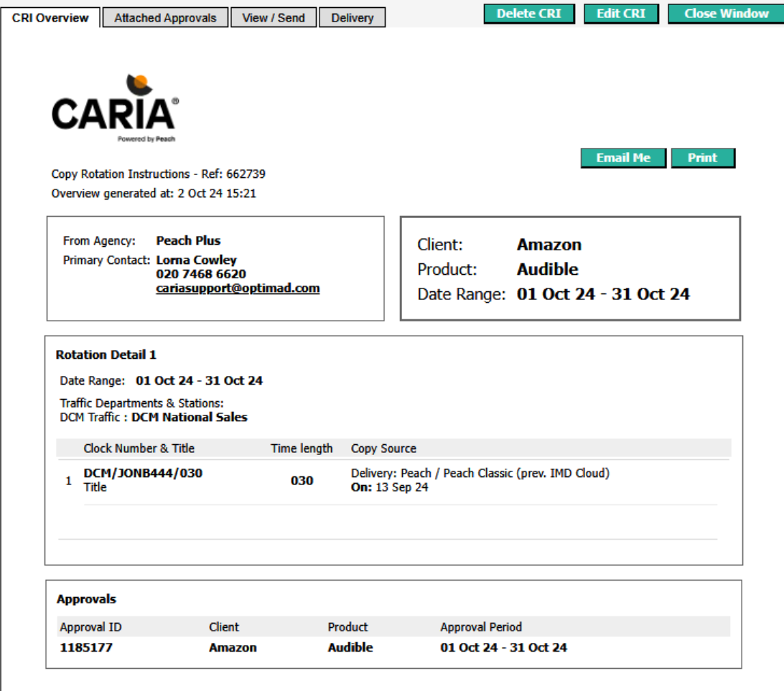Click the Approval Period column header

(x=481, y=627)
